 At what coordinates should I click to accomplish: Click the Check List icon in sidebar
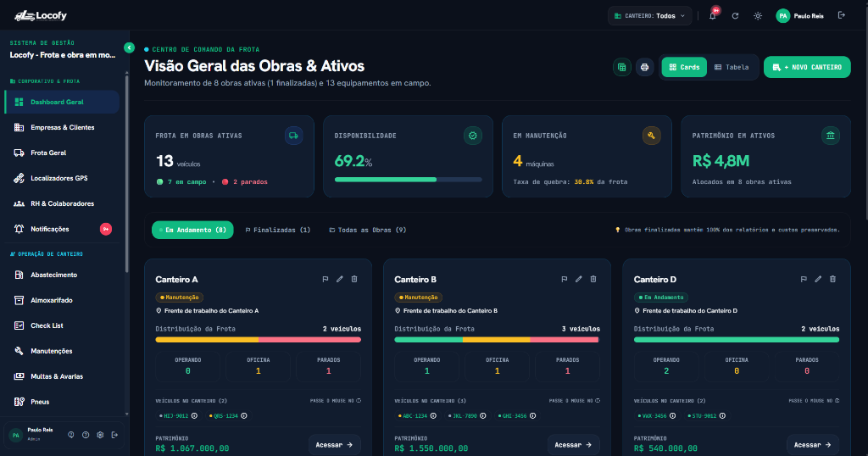pos(19,325)
